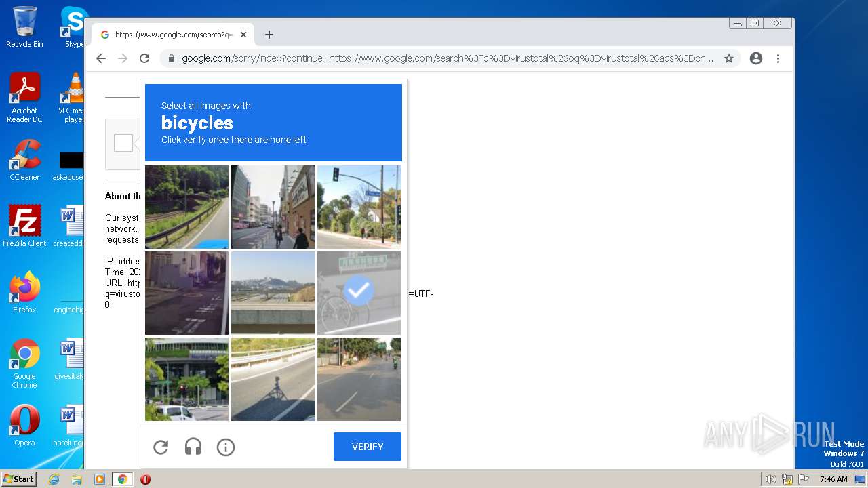Reload a new captcha challenge
This screenshot has height=488, width=868.
coord(161,447)
